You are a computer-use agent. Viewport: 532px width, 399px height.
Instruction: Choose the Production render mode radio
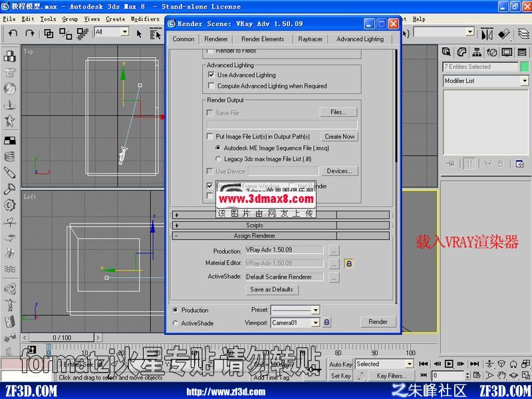click(x=176, y=310)
